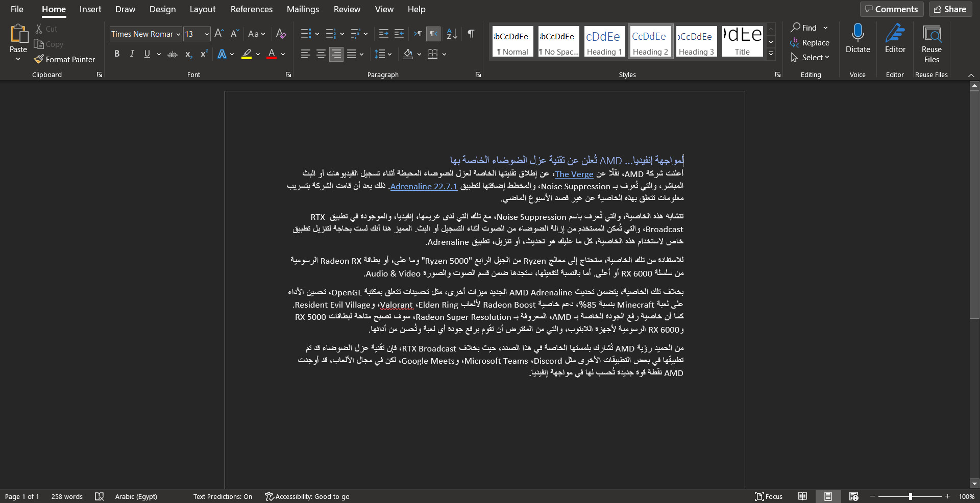Click the Share button

pyautogui.click(x=950, y=9)
